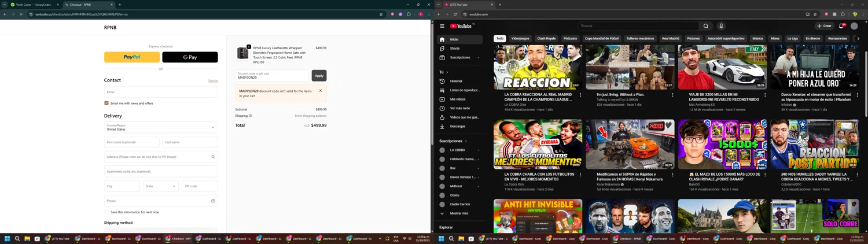Viewport: 868px width, 244px height.
Task: Select the 'Clash Royale' filter chip
Action: (x=546, y=39)
